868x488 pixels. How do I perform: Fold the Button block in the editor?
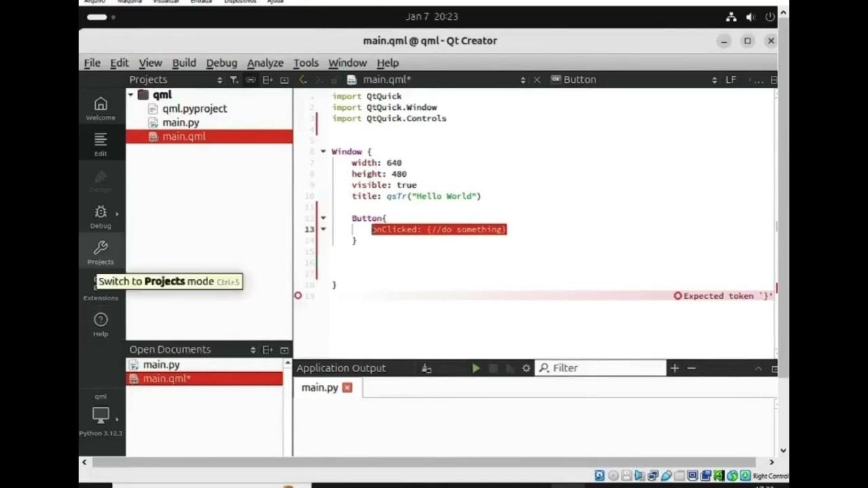323,218
